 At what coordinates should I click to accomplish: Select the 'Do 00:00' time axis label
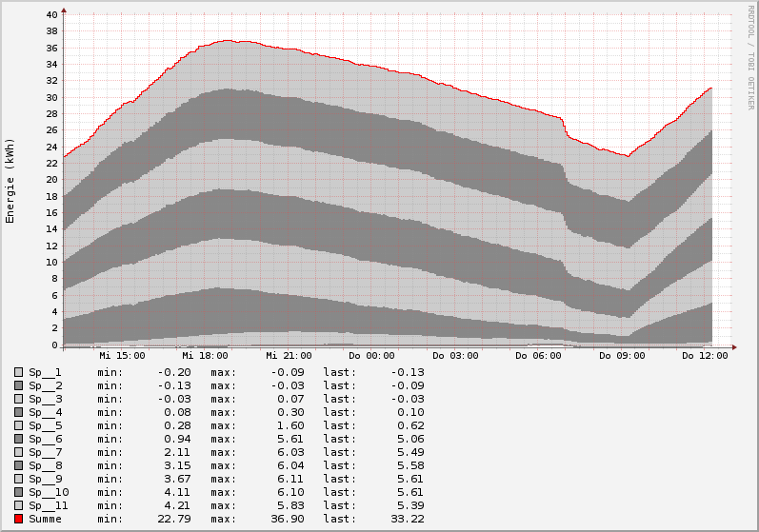tap(372, 356)
